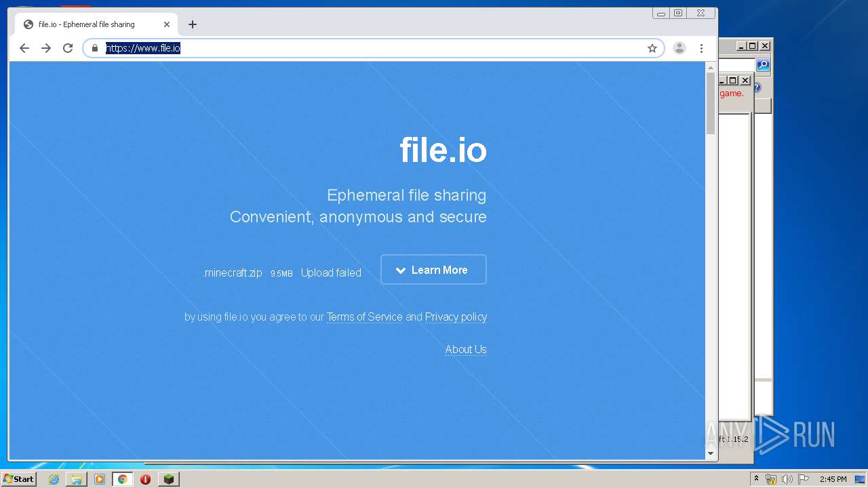
Task: Click the 2:45 PM system clock
Action: [833, 479]
